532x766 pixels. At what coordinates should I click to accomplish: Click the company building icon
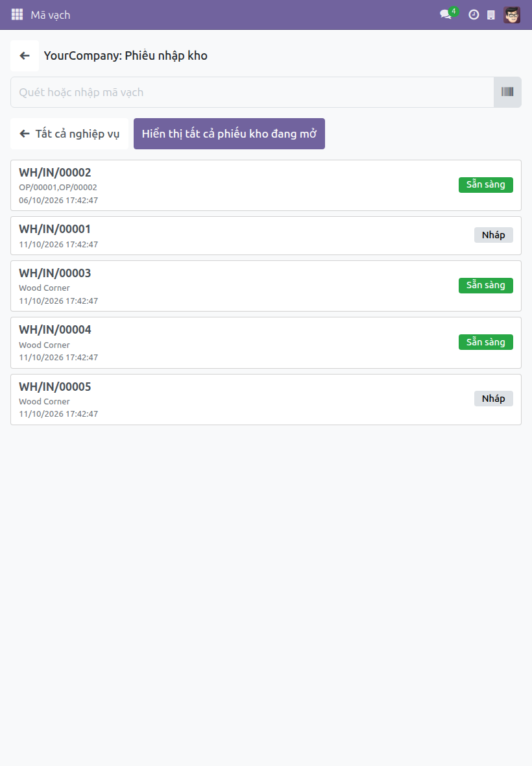(x=491, y=15)
